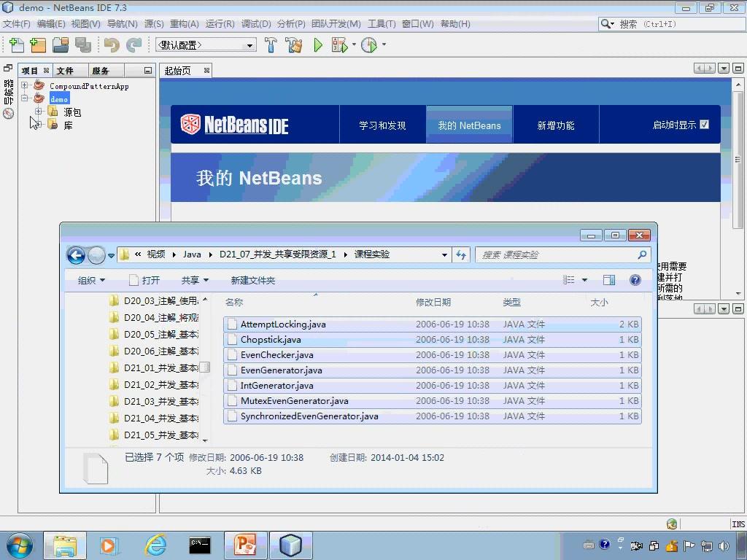Open the default configuration combo box

click(206, 45)
